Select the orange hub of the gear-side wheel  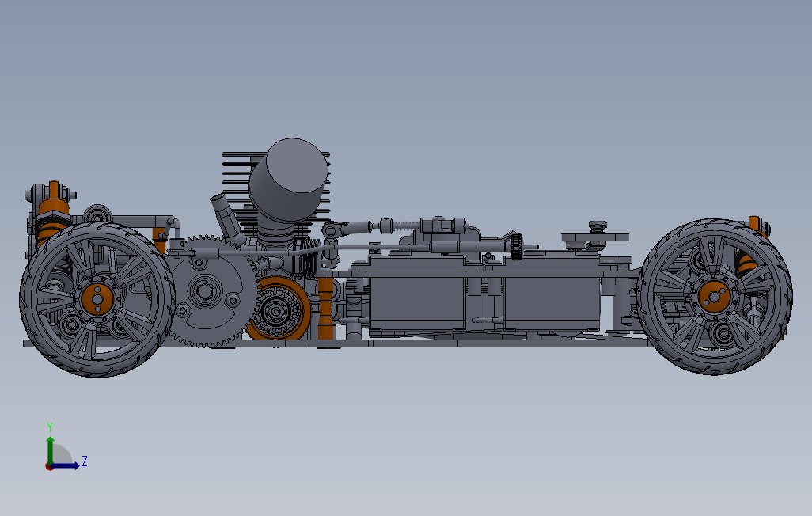click(97, 299)
